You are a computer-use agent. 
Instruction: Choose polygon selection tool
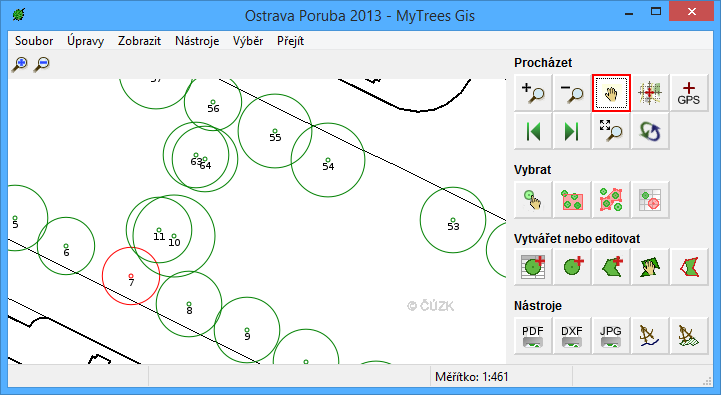point(611,200)
